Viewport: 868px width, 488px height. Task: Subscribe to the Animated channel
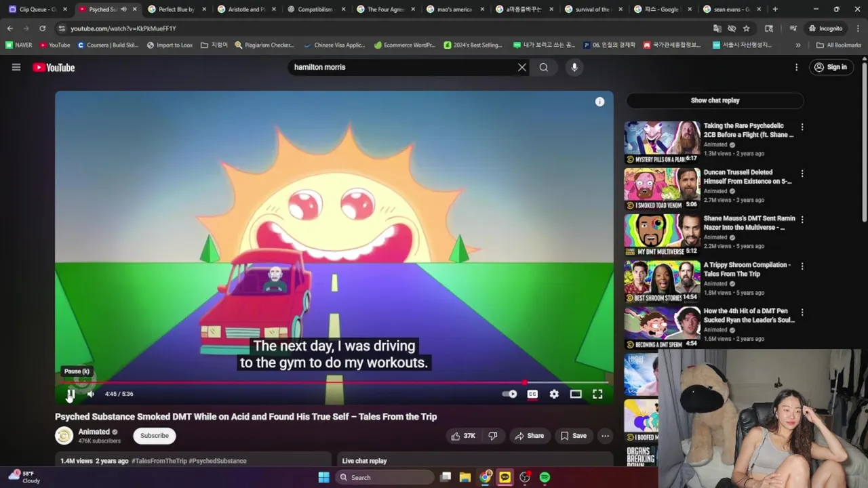click(155, 436)
